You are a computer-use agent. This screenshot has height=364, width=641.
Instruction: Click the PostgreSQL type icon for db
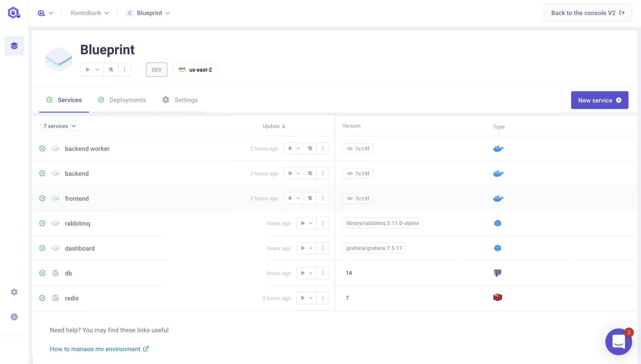[497, 273]
